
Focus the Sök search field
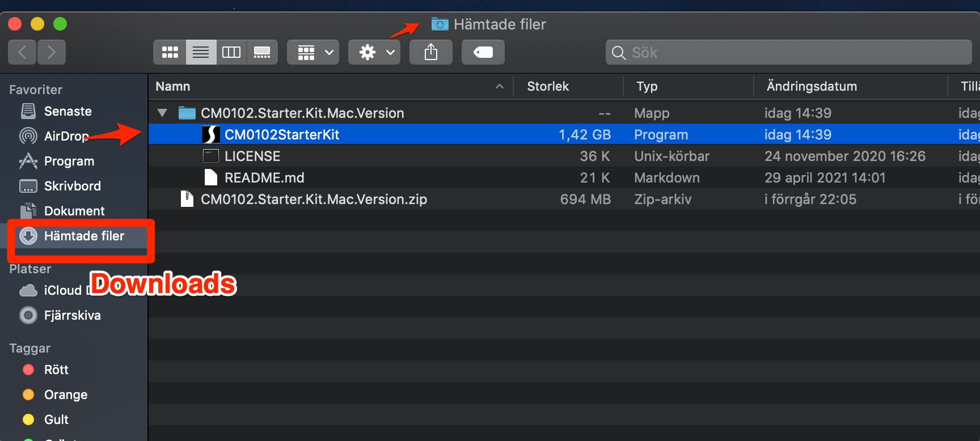pyautogui.click(x=788, y=52)
